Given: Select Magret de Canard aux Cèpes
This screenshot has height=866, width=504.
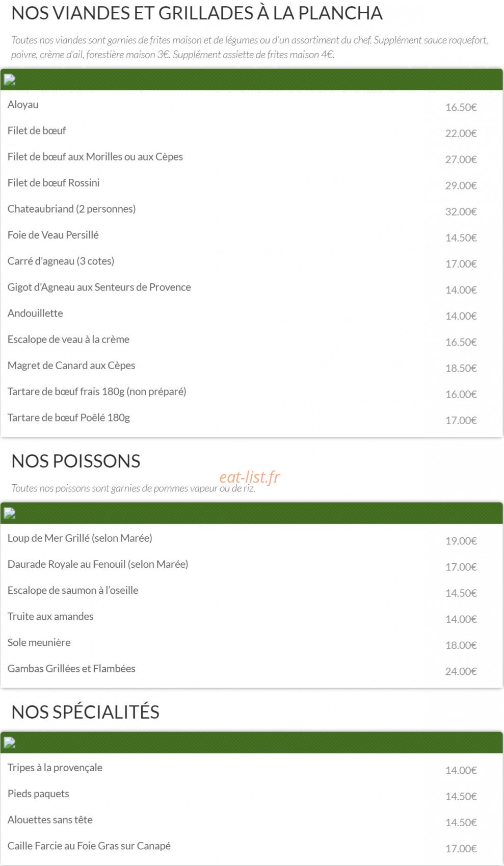Looking at the screenshot, I should point(71,365).
